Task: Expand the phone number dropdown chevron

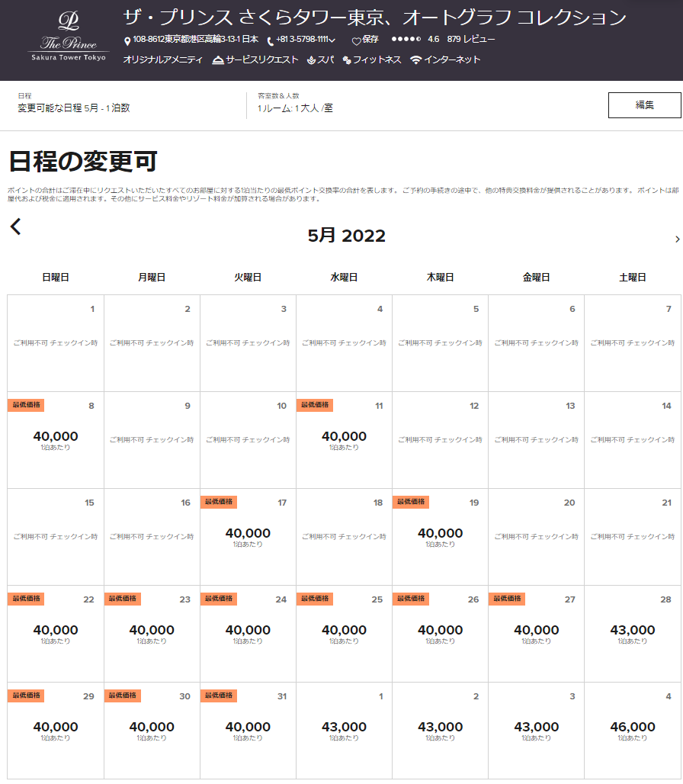Action: (x=332, y=40)
